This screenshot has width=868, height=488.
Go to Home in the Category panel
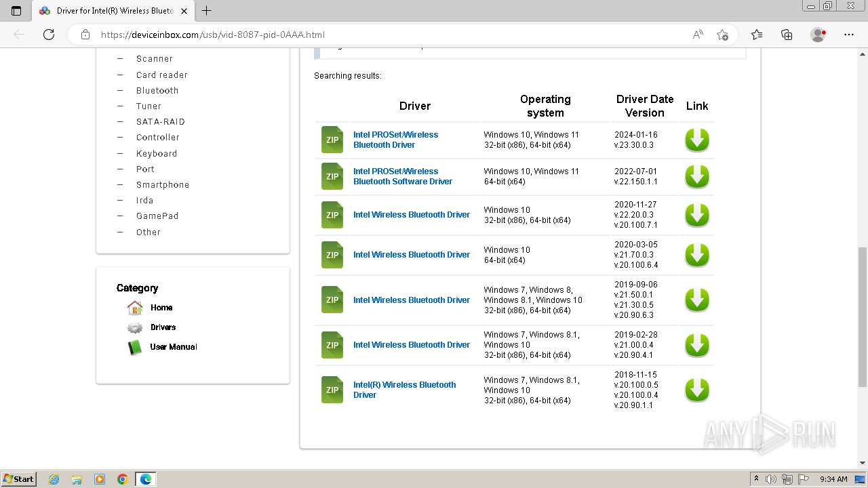[x=161, y=308]
